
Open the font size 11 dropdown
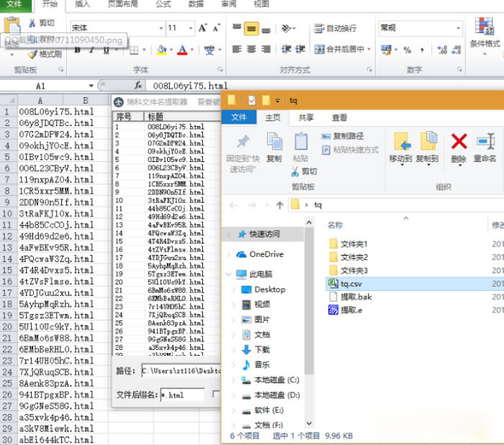click(191, 28)
